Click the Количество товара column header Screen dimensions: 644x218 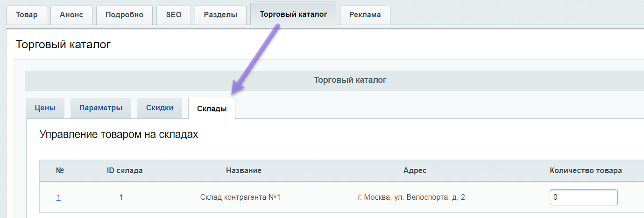pyautogui.click(x=586, y=171)
